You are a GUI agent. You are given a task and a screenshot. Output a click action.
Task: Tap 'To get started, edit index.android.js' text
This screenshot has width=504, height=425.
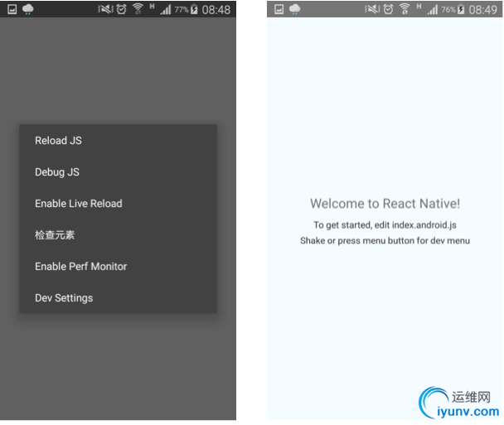[385, 225]
